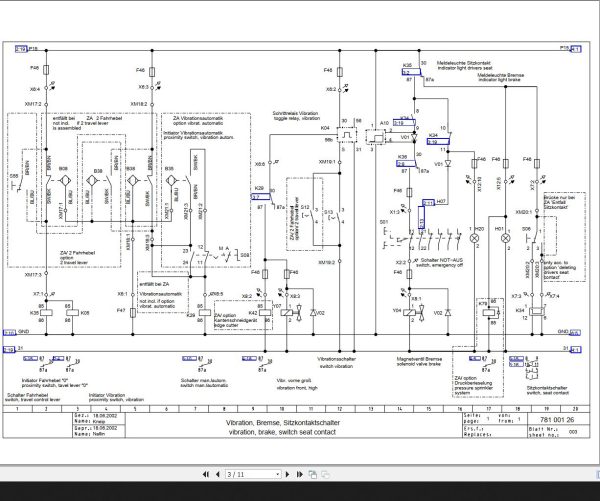Click the H01 brake indicator lamp symbol
600x501 pixels.
pos(505,238)
